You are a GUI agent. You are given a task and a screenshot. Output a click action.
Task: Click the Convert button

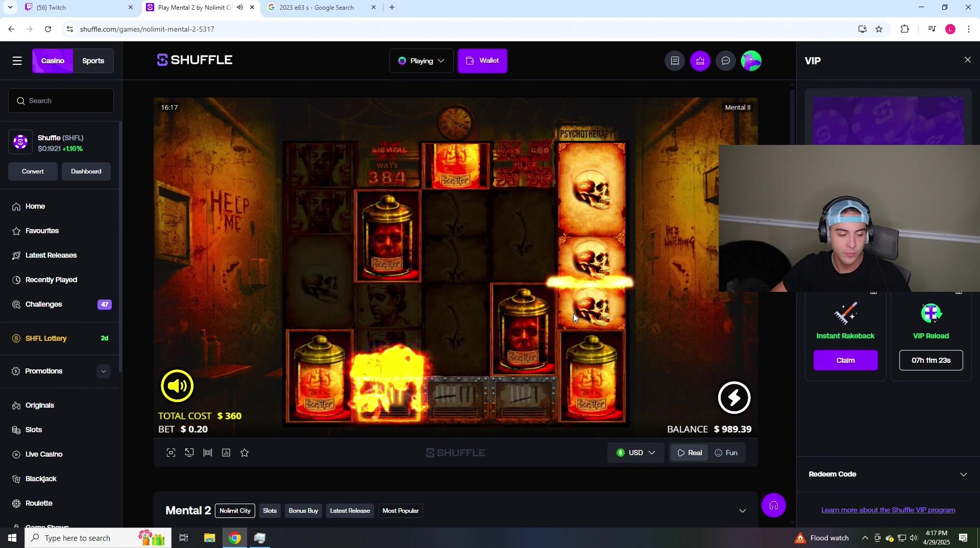[33, 172]
